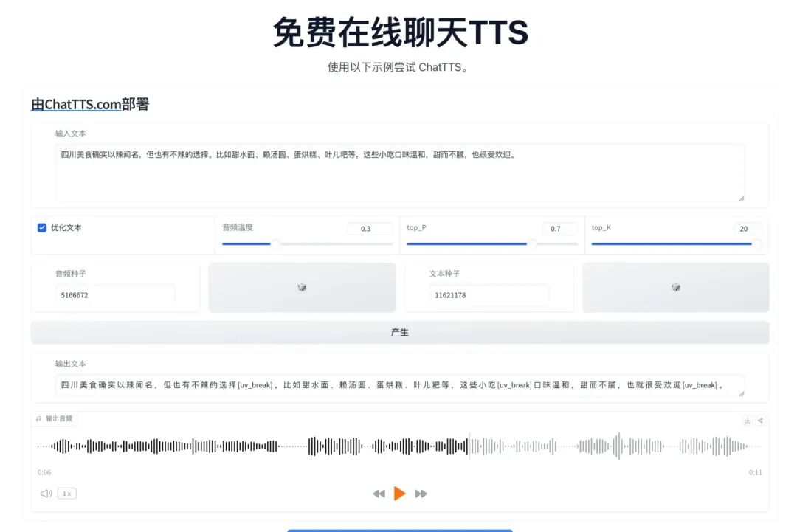
Task: Change the 1x playback speed
Action: click(67, 494)
